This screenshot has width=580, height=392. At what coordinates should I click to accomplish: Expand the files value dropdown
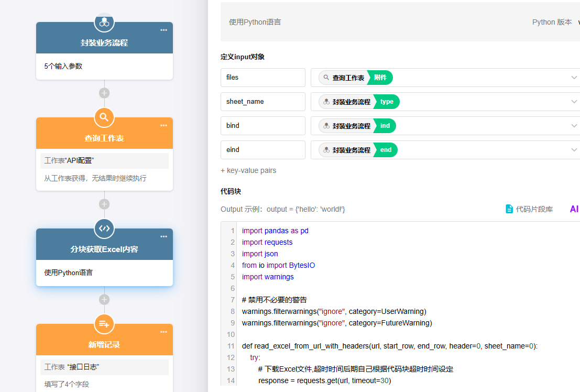pos(574,78)
